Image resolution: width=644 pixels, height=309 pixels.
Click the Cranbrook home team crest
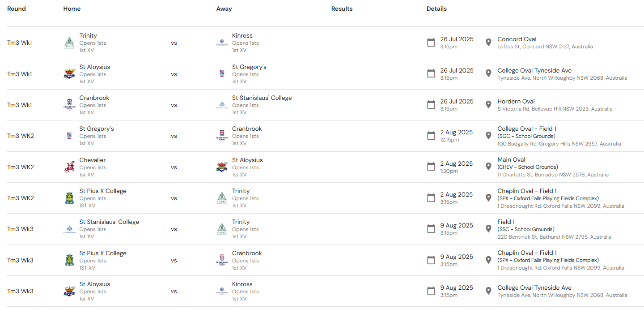(69, 105)
